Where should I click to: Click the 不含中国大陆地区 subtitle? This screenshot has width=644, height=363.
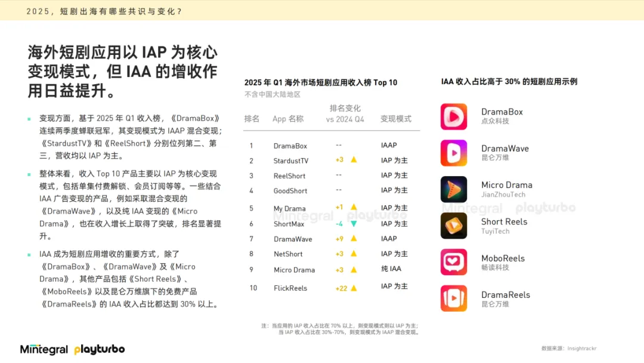273,94
